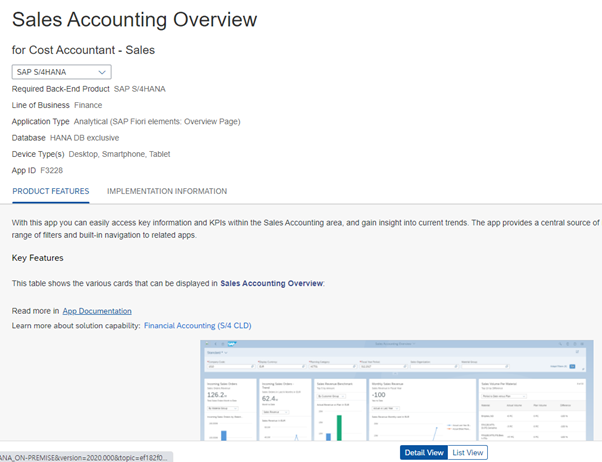Open the SAP S/4HANA product dropdown
Screen dimensions: 602x462
[x=61, y=72]
